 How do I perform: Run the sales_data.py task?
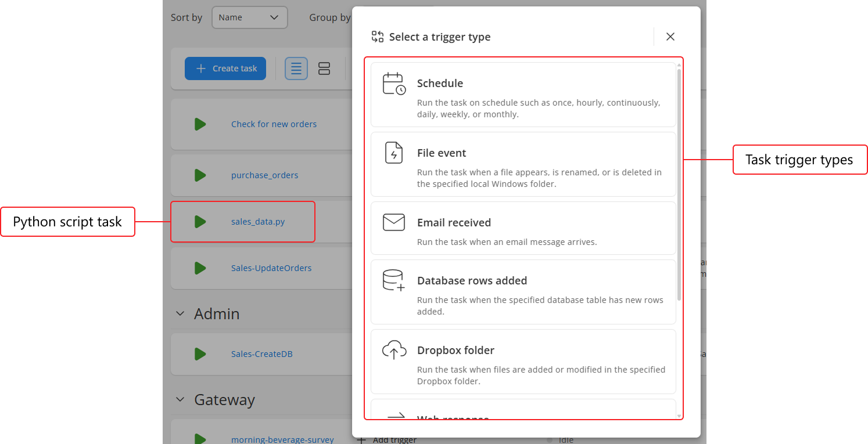[x=200, y=222]
